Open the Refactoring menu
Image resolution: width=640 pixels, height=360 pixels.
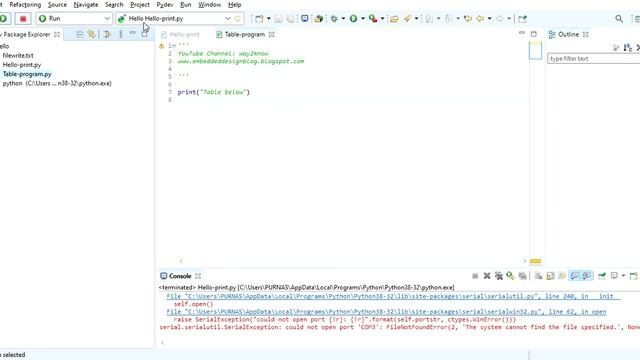tap(25, 4)
